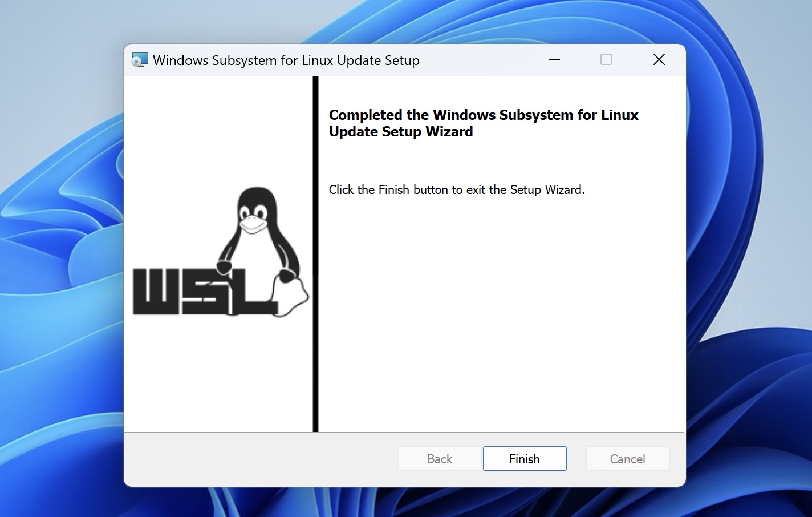Click the completion heading text
This screenshot has height=517, width=812.
click(484, 123)
